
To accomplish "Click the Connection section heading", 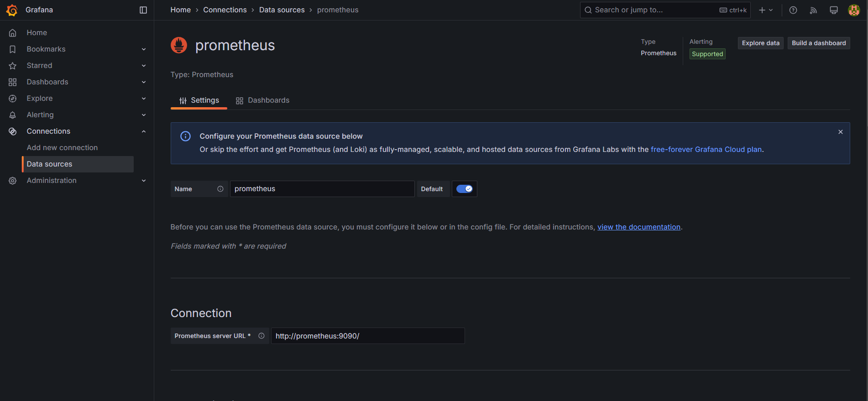I will coord(201,313).
